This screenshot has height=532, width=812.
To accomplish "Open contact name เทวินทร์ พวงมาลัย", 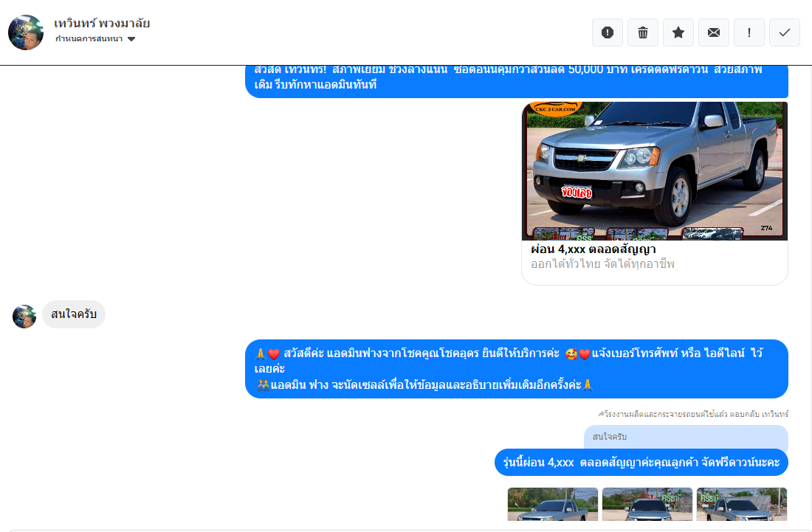I will pos(102,23).
